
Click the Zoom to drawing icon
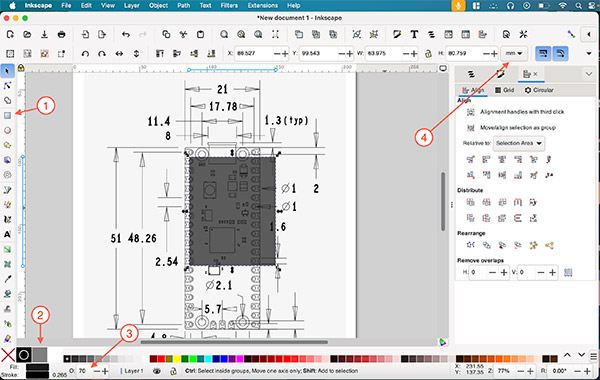click(241, 34)
